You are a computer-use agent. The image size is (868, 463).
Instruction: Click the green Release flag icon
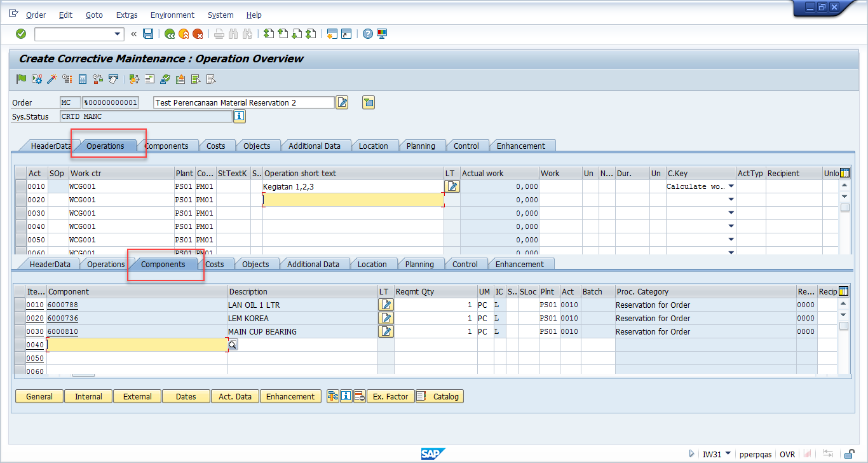tap(21, 79)
